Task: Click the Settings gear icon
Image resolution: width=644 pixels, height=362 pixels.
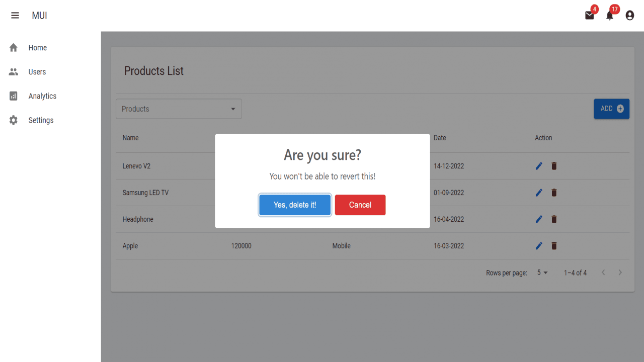Action: point(14,120)
